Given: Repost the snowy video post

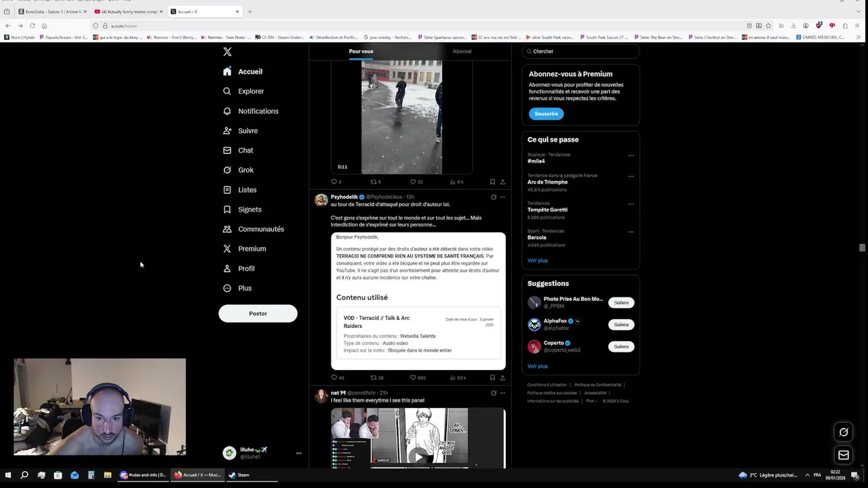Looking at the screenshot, I should pyautogui.click(x=375, y=182).
